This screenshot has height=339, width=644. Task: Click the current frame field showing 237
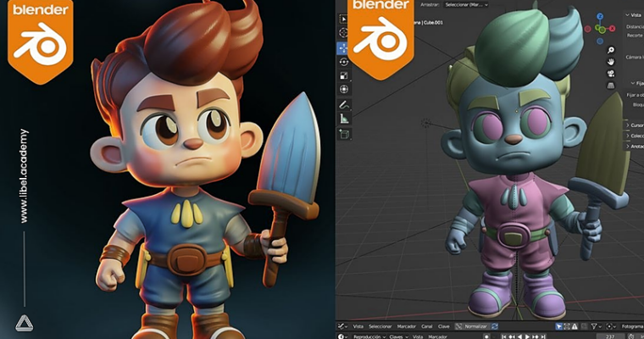click(610, 336)
